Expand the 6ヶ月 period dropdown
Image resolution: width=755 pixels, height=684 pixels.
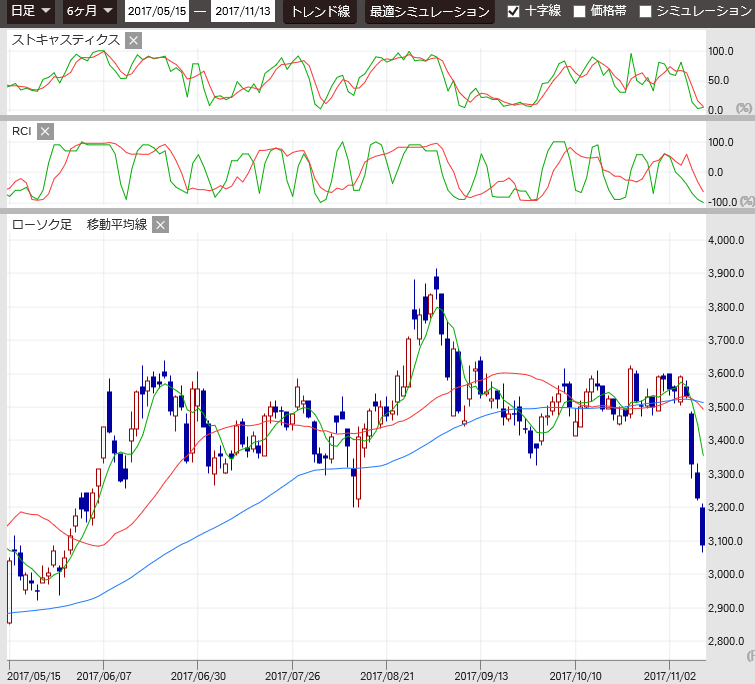89,12
